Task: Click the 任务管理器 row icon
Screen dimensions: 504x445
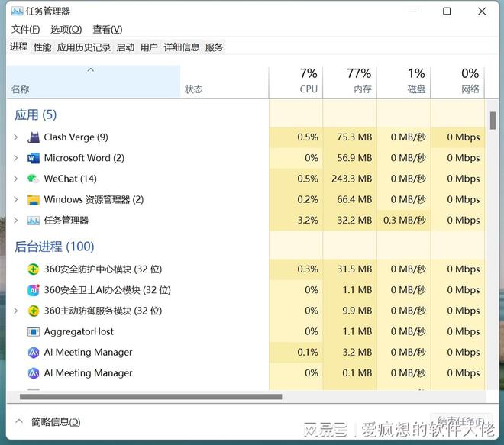Action: (34, 221)
